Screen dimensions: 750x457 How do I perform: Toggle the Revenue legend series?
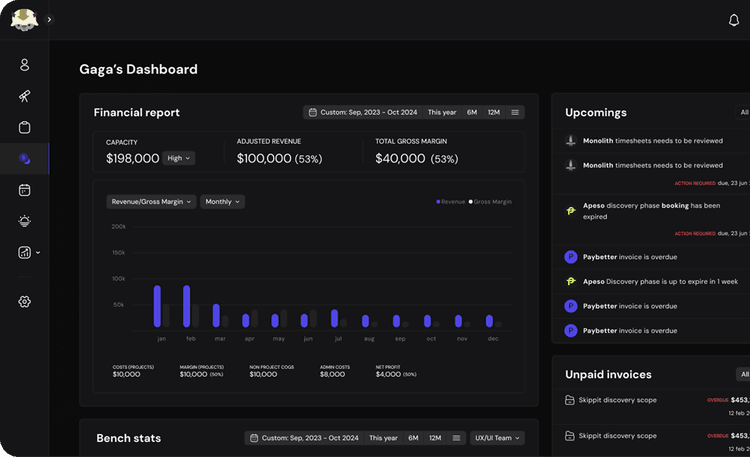click(450, 202)
